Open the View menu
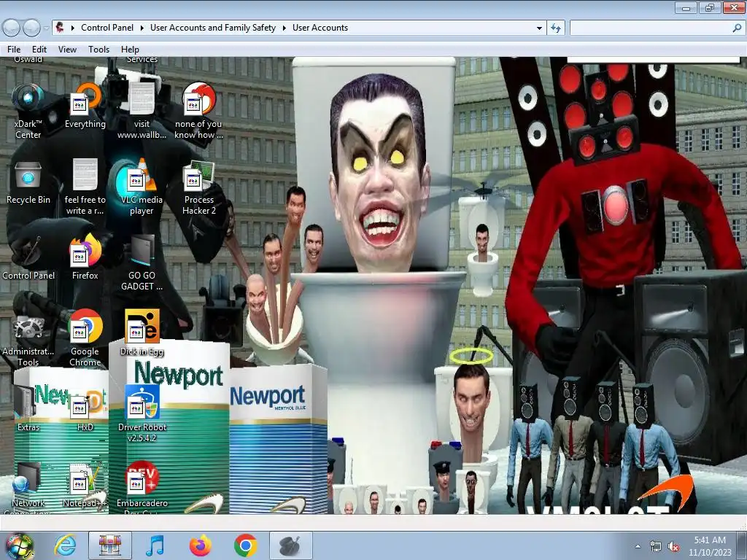This screenshot has height=560, width=747. (x=67, y=49)
